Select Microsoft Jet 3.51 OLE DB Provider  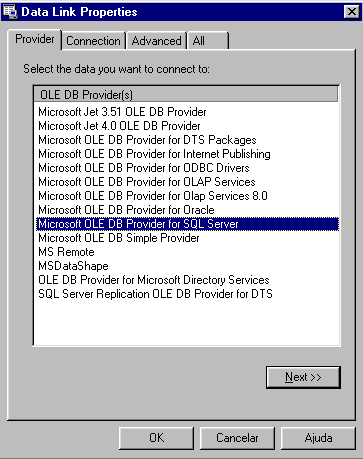(122, 112)
